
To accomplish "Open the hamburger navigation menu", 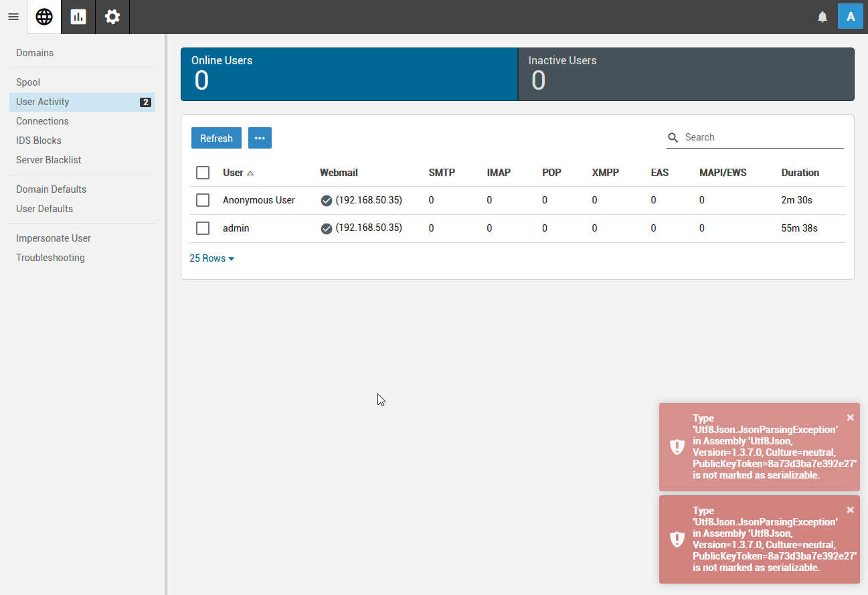I will point(13,17).
